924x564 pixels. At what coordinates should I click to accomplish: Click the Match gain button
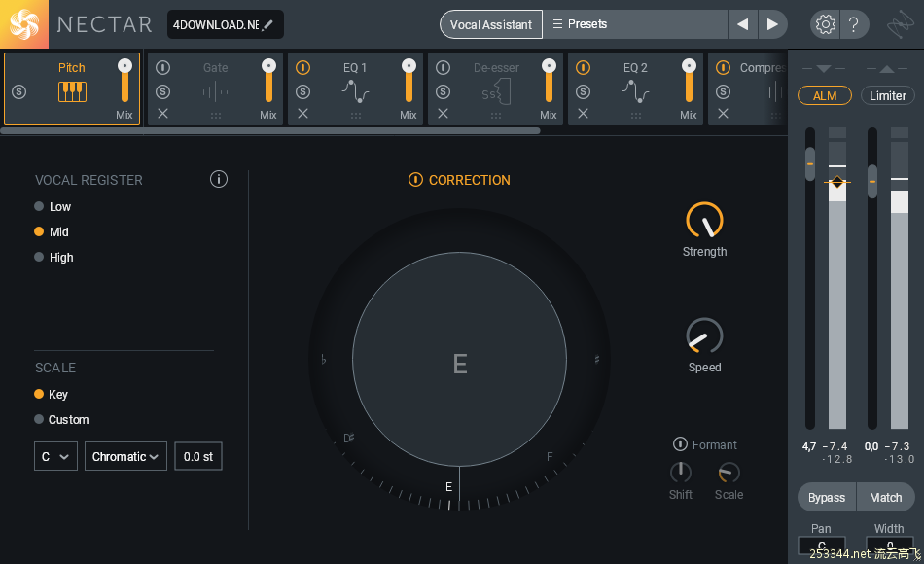coord(886,498)
